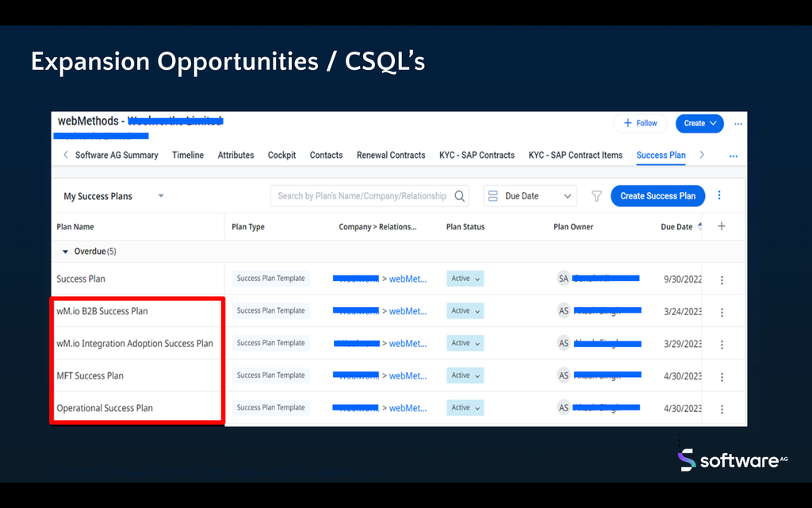812x508 pixels.
Task: Click the Success Plan Template type in the Operational row
Action: [x=271, y=407]
